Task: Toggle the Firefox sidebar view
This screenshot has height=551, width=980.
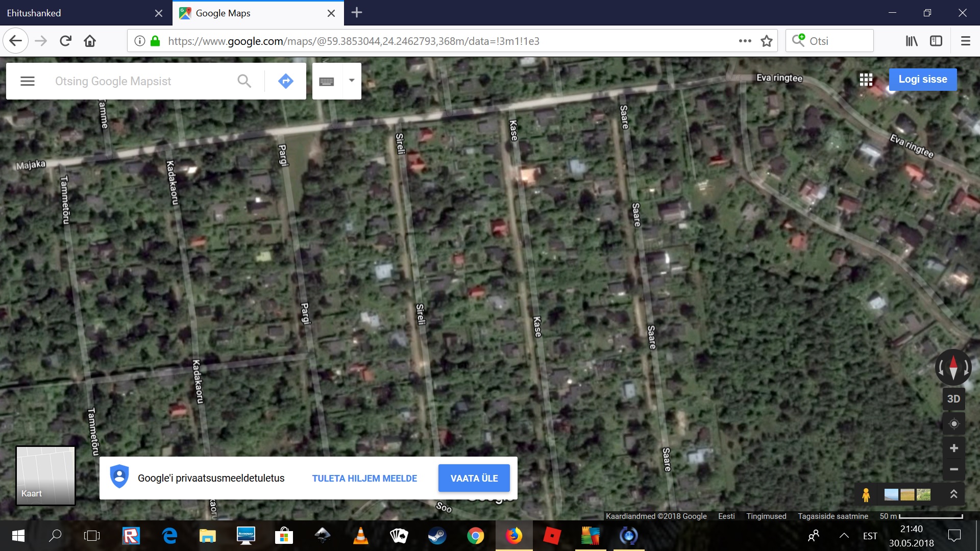Action: (x=936, y=41)
